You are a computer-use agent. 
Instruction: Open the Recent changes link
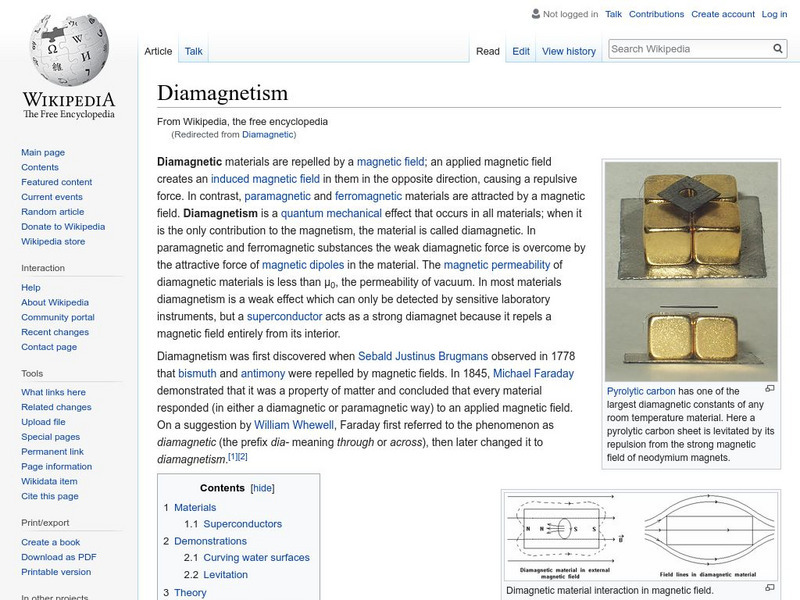(x=55, y=332)
